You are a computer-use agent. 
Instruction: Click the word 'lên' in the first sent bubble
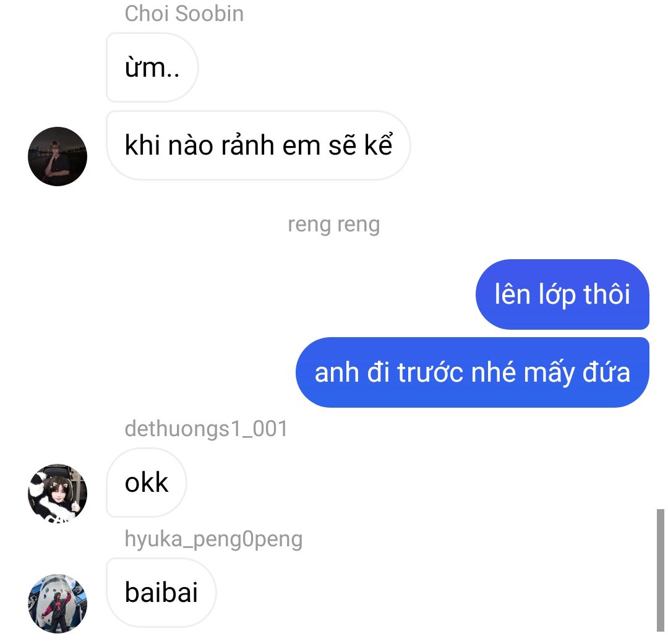click(513, 294)
